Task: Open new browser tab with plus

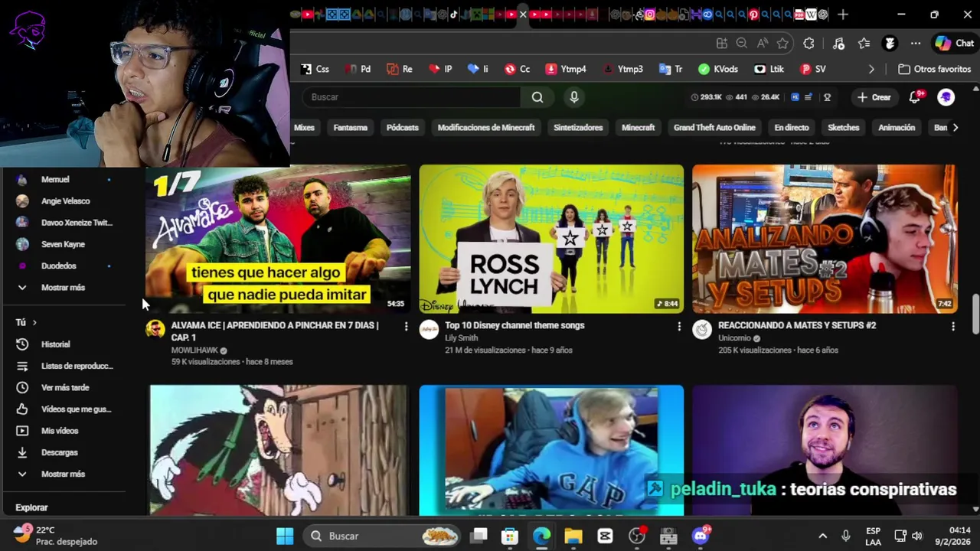Action: pos(843,15)
